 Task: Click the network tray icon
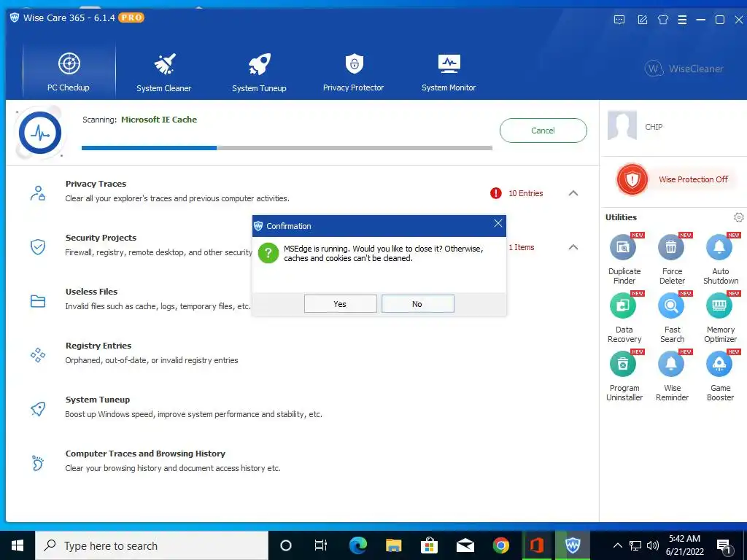635,545
